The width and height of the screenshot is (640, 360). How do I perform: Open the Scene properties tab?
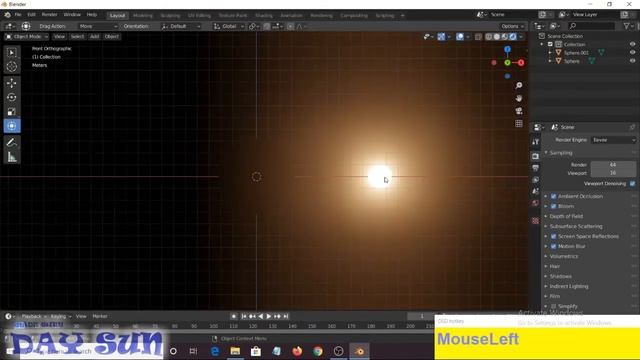coord(536,191)
